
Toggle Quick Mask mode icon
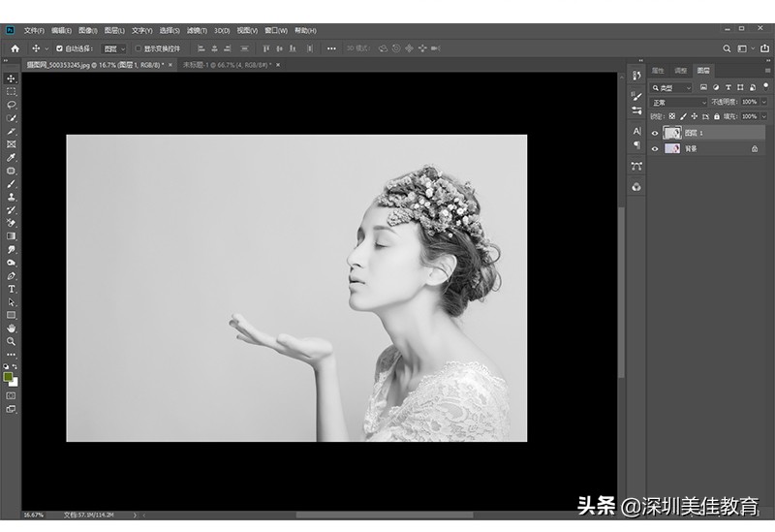(11, 395)
